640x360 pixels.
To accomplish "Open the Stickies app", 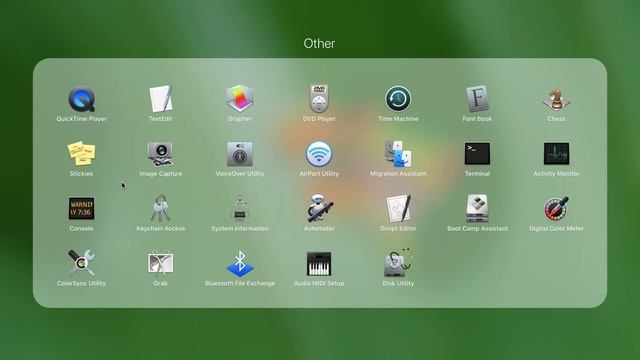I will tap(82, 153).
